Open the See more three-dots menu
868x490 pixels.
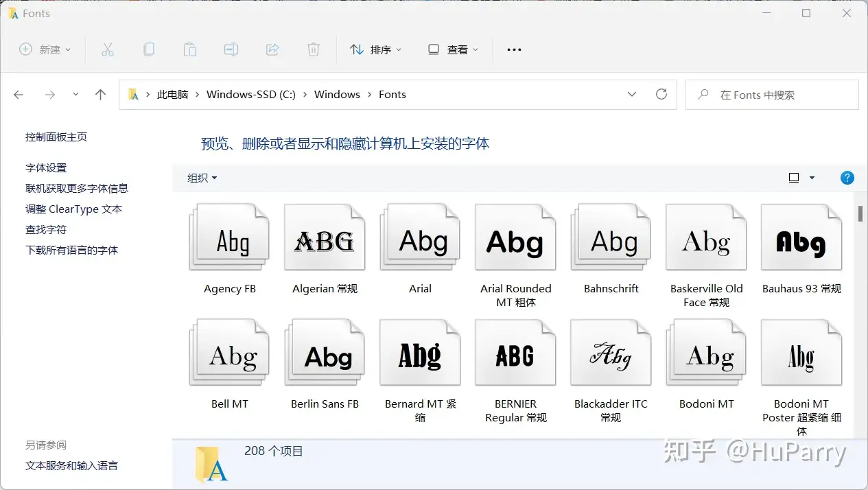click(x=514, y=49)
